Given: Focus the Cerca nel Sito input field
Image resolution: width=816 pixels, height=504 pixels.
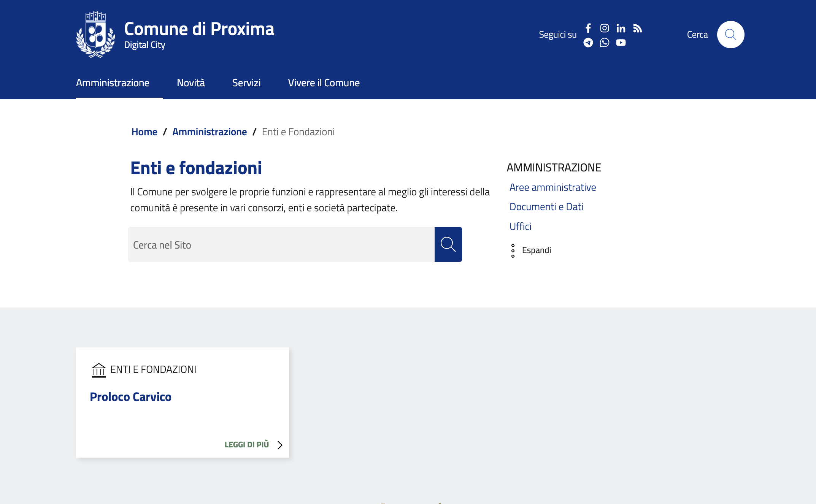Looking at the screenshot, I should [281, 244].
